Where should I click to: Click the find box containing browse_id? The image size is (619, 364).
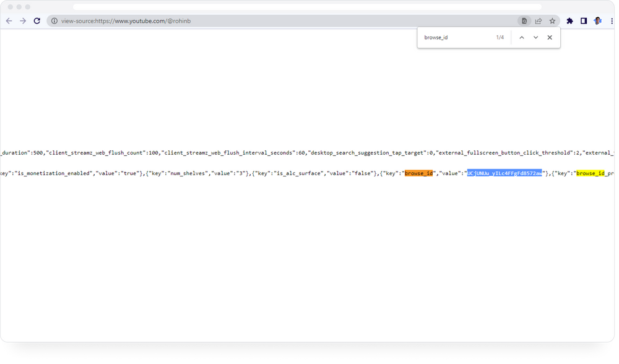tap(455, 38)
